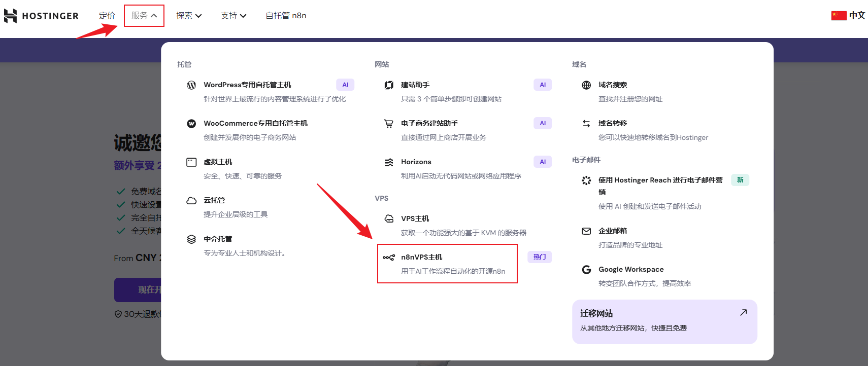The width and height of the screenshot is (868, 366).
Task: Open the 虚拟主机 hosting entry
Action: [x=218, y=162]
